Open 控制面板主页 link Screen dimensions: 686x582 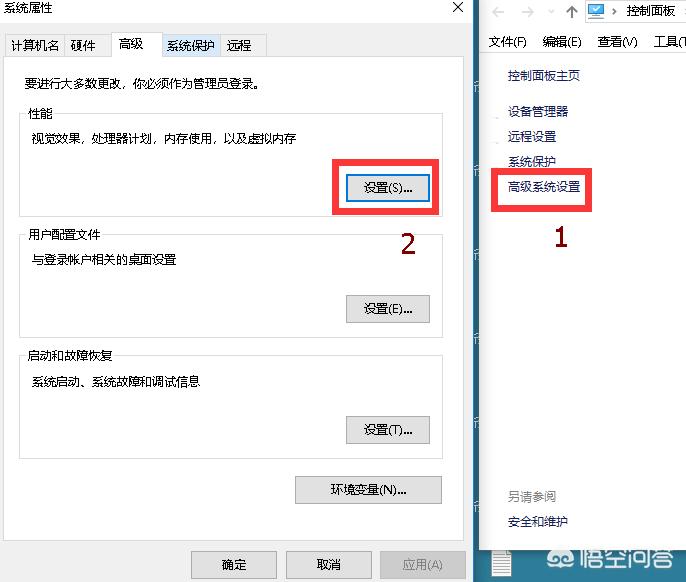tap(543, 76)
